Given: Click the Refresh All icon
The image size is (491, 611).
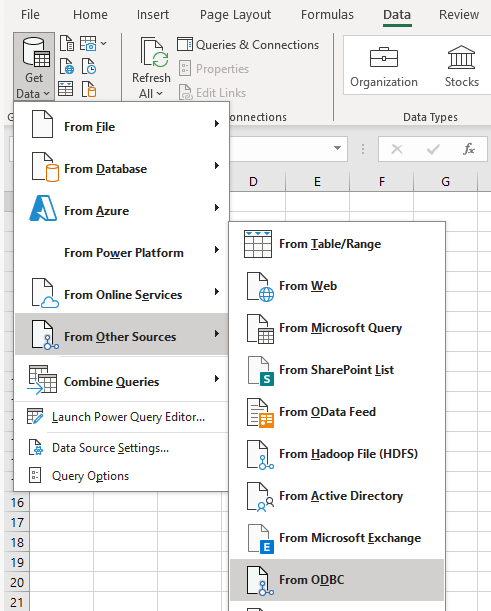Looking at the screenshot, I should pos(154,51).
